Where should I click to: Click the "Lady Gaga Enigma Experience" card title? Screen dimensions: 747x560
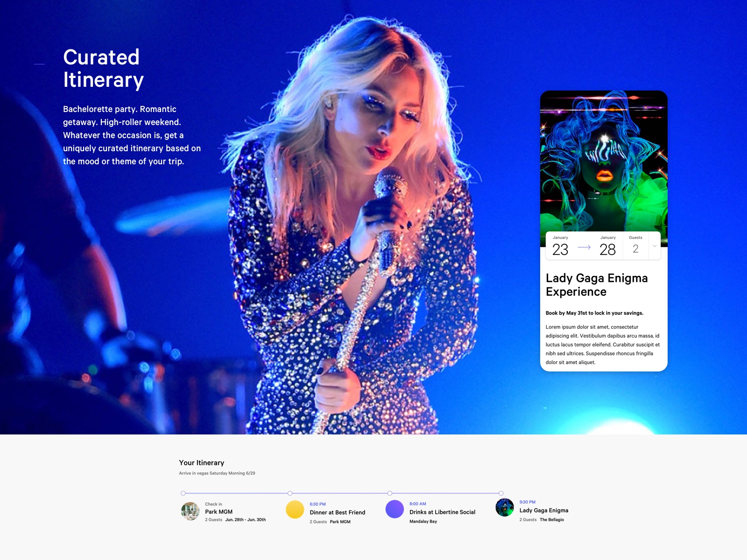[x=597, y=285]
